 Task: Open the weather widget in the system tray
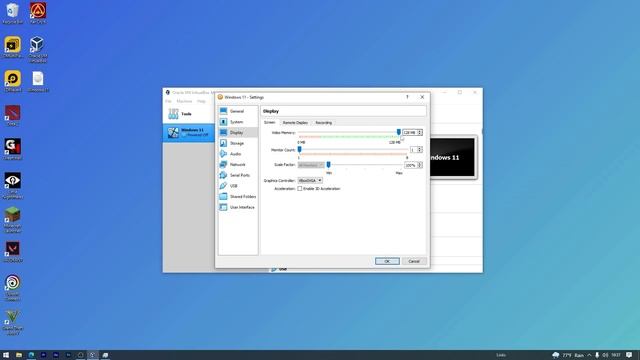click(x=568, y=355)
